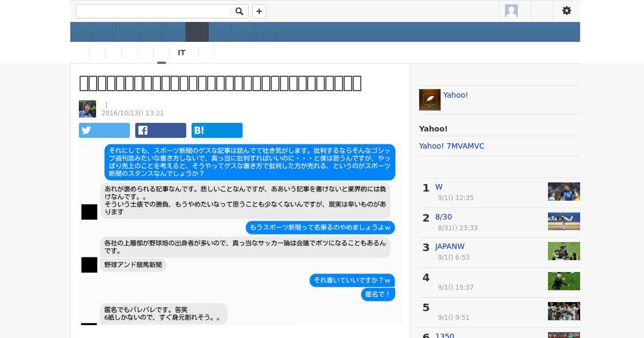Open the settings gear icon
The width and height of the screenshot is (644, 338).
[x=567, y=11]
